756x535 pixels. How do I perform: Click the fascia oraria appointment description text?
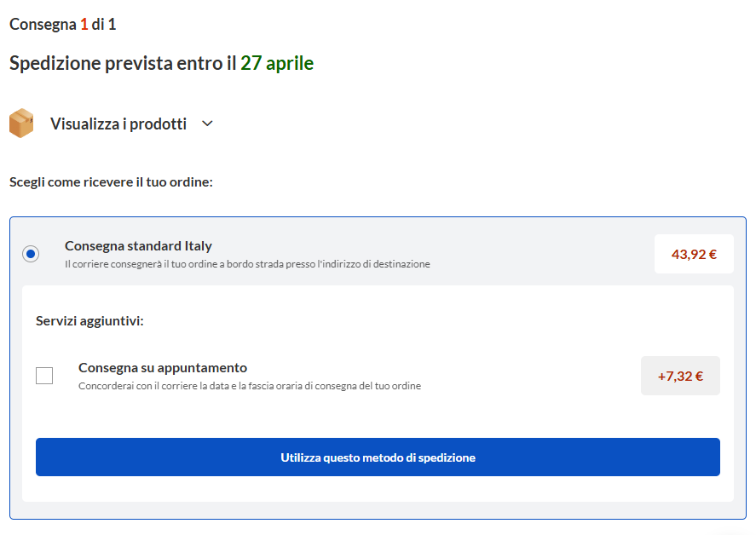250,386
